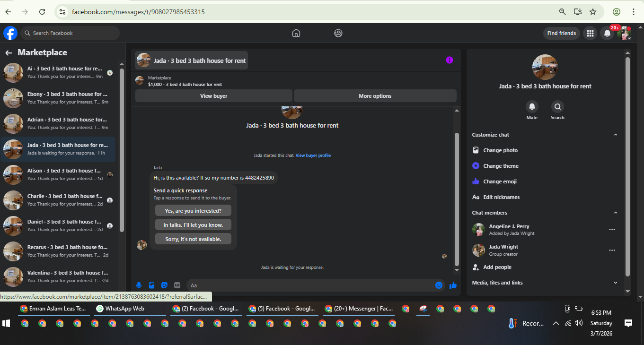Open Chrome's three-dot menu
Image resolution: width=644 pixels, height=345 pixels.
633,12
